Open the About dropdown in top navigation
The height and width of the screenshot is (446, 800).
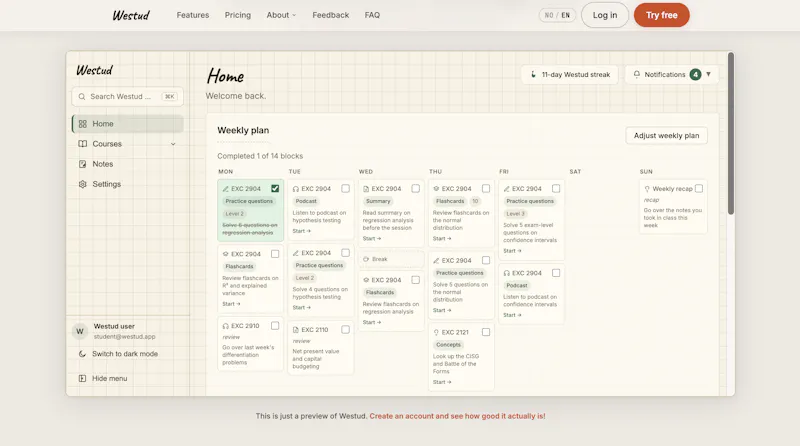click(x=281, y=15)
